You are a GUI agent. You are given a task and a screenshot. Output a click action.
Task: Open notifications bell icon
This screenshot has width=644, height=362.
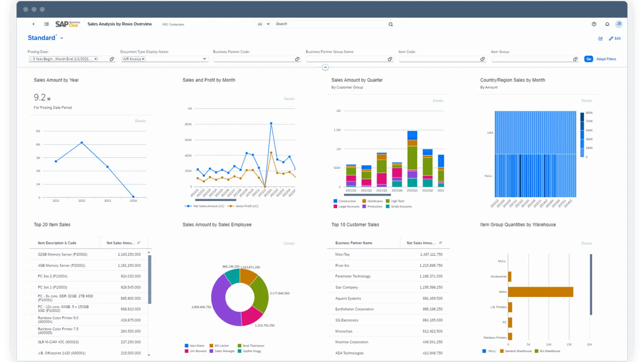(607, 24)
